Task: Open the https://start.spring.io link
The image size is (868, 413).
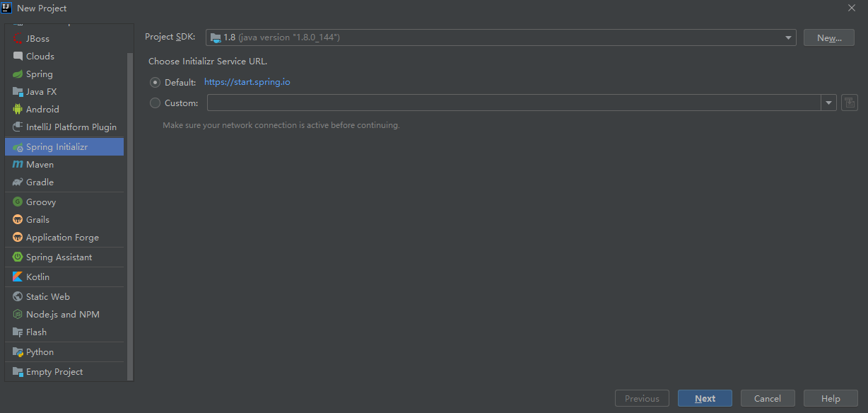Action: point(247,82)
